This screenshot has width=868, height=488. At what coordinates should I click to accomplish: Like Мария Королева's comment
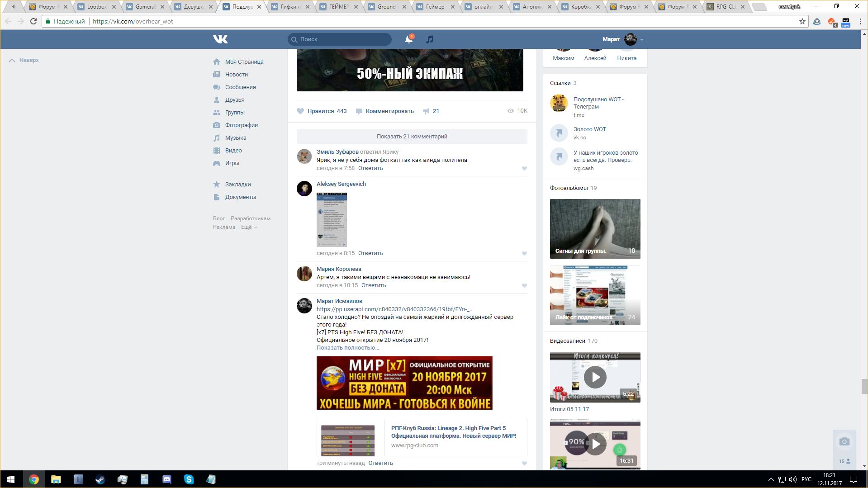pos(524,286)
